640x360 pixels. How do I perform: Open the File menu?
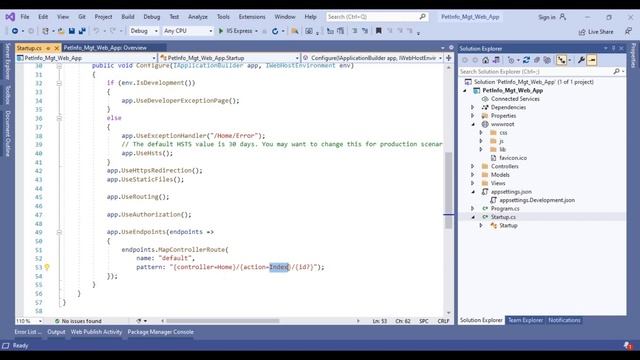click(x=25, y=17)
